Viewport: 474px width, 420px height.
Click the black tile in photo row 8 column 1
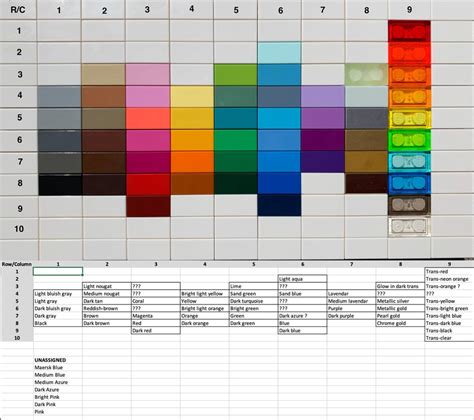[x=60, y=185]
